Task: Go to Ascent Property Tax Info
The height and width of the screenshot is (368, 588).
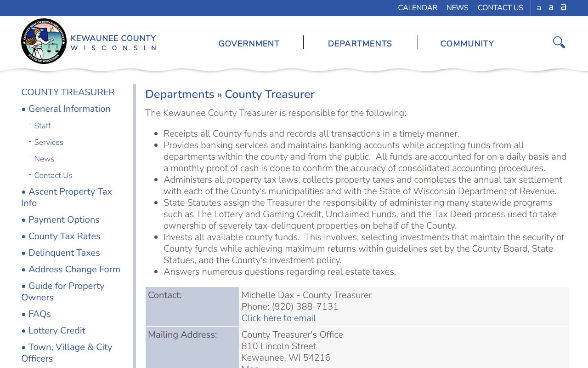Action: point(67,197)
